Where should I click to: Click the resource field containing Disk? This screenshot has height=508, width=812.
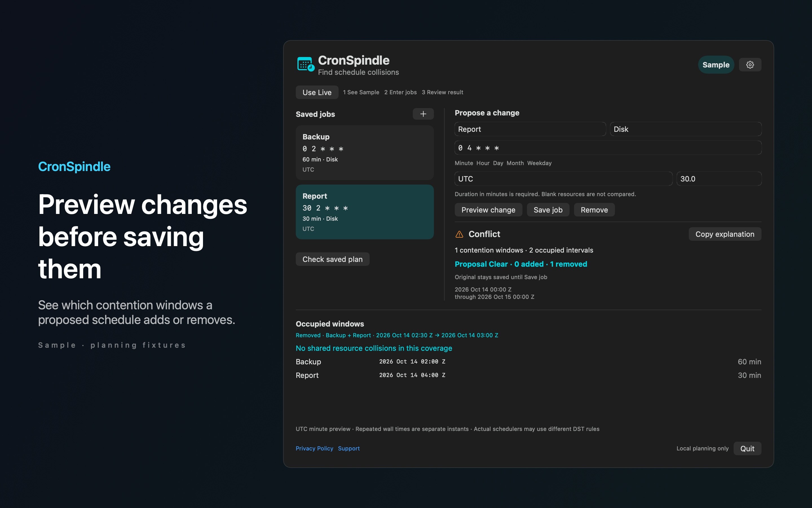[685, 129]
